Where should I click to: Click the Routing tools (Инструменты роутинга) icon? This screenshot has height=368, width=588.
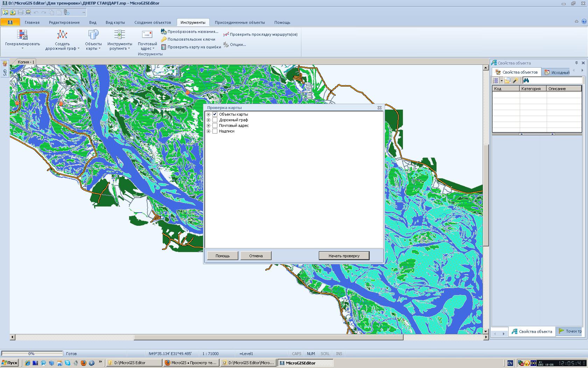coord(120,35)
